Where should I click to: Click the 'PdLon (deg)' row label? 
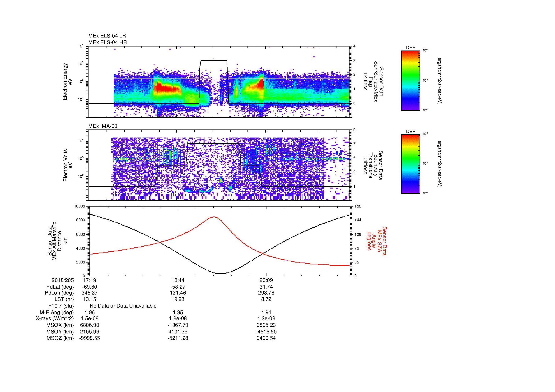pyautogui.click(x=59, y=293)
